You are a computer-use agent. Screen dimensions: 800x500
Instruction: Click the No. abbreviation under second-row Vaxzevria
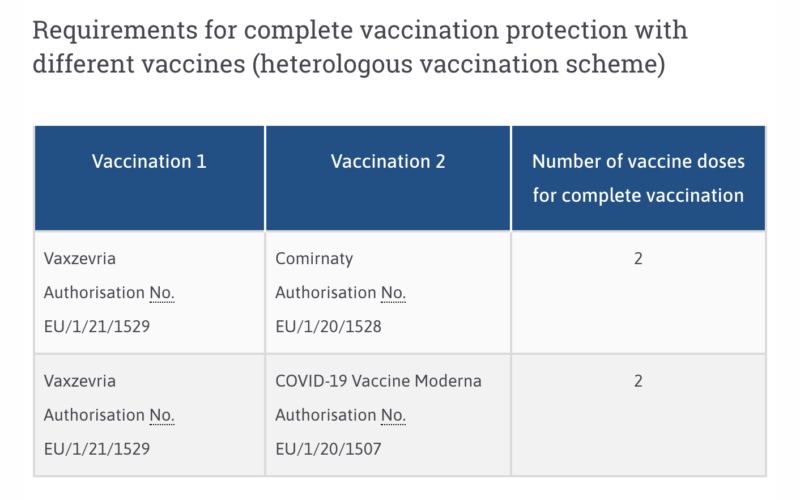162,415
